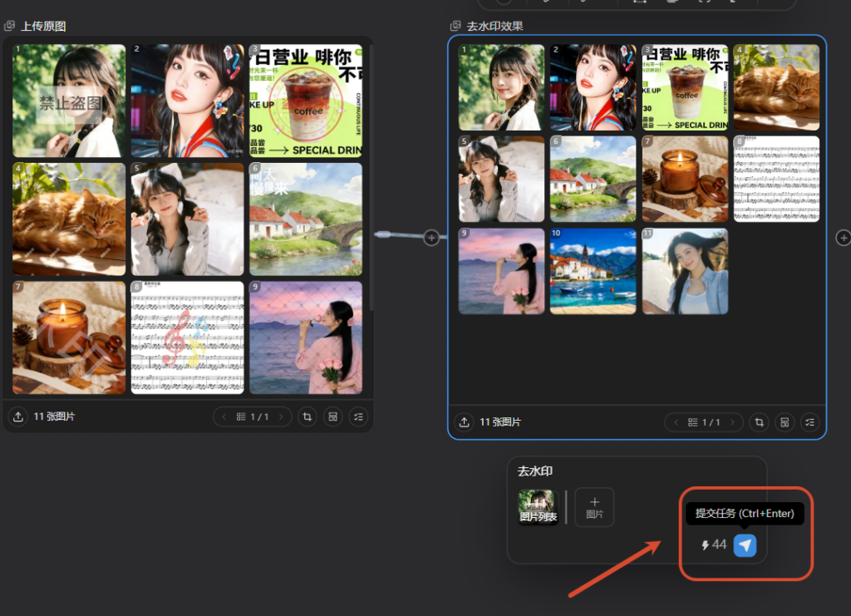This screenshot has width=851, height=616.
Task: Open the 1 / 1 page list in 上传原图
Action: point(253,416)
